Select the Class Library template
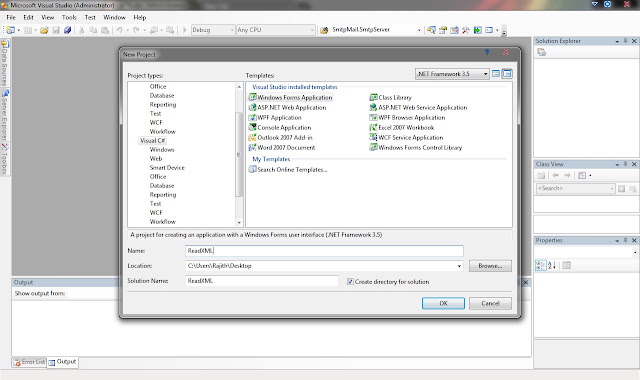Screen dimensions: 640x380 click(x=391, y=97)
